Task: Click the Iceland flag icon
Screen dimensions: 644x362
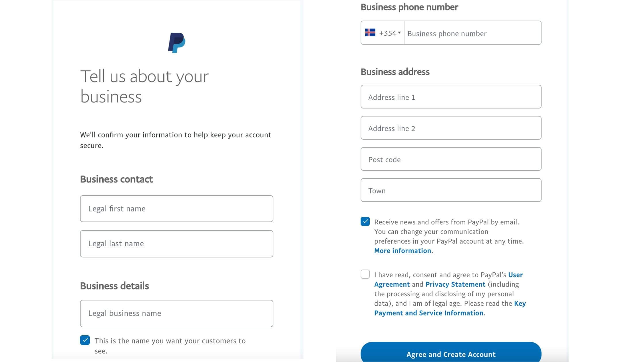Action: [x=370, y=32]
